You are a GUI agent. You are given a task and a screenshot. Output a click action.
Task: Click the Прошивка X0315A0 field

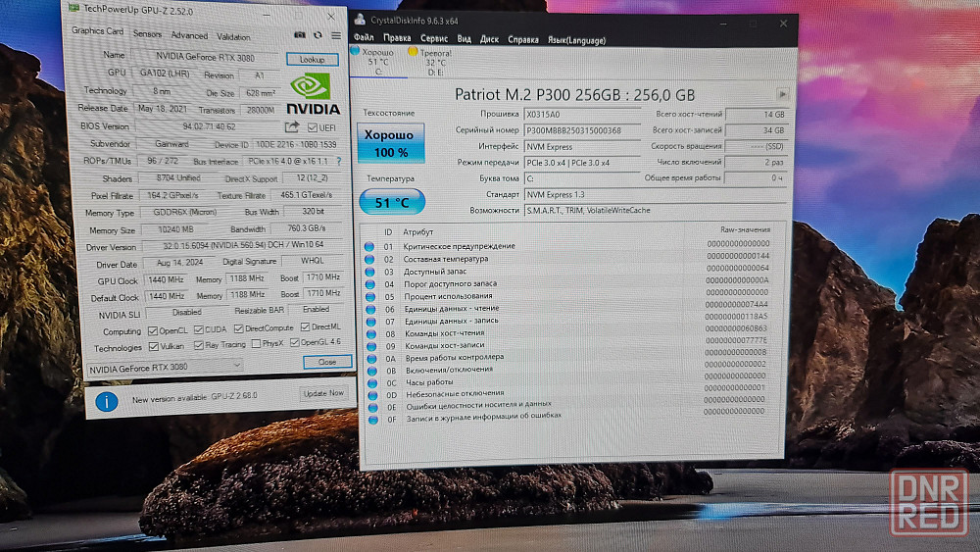[582, 115]
